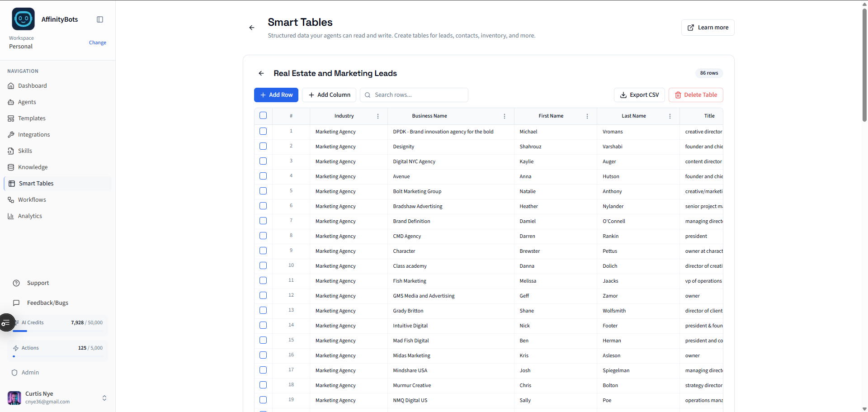Viewport: 868px width, 412px height.
Task: Open the Integrations panel
Action: (x=33, y=134)
